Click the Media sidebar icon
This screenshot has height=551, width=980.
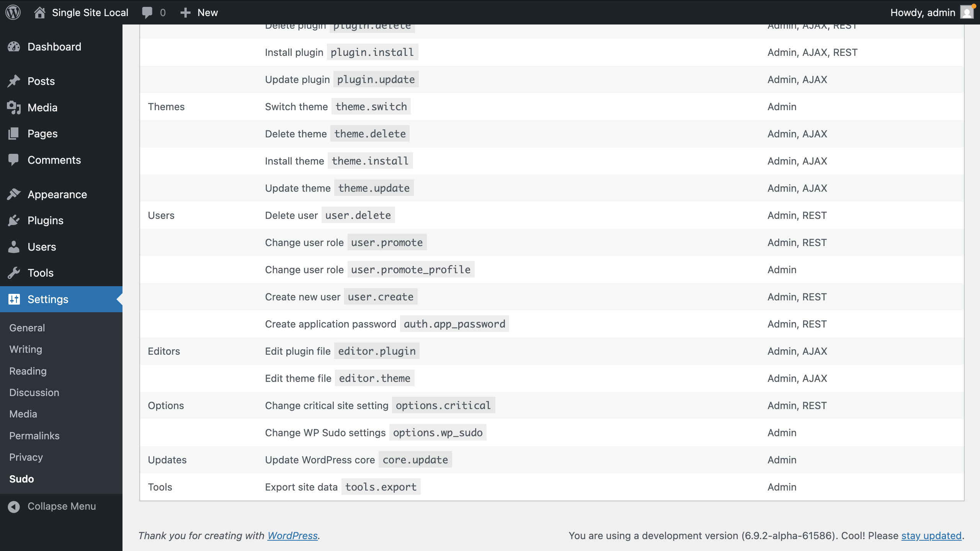pyautogui.click(x=14, y=108)
